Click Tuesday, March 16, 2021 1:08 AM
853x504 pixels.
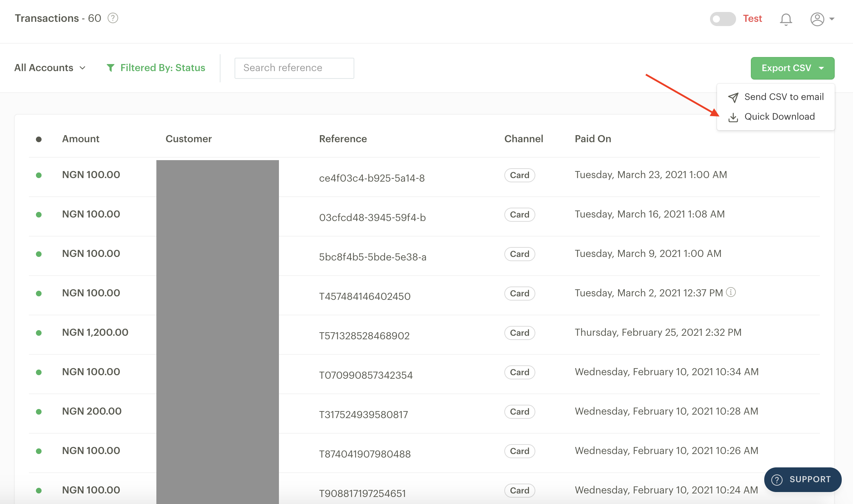point(650,214)
